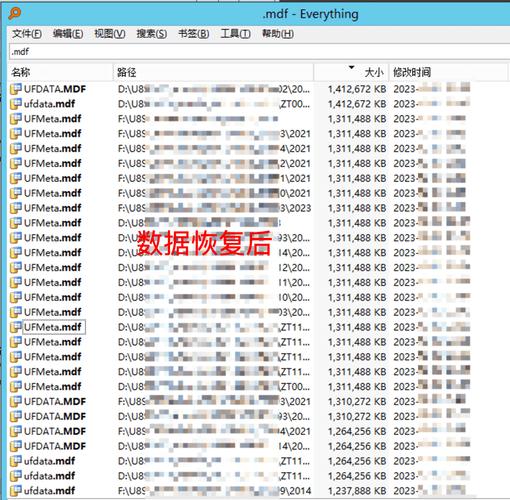
Task: Click icon of UFMeta.mdf with path ending ZT00...
Action: (x=16, y=386)
